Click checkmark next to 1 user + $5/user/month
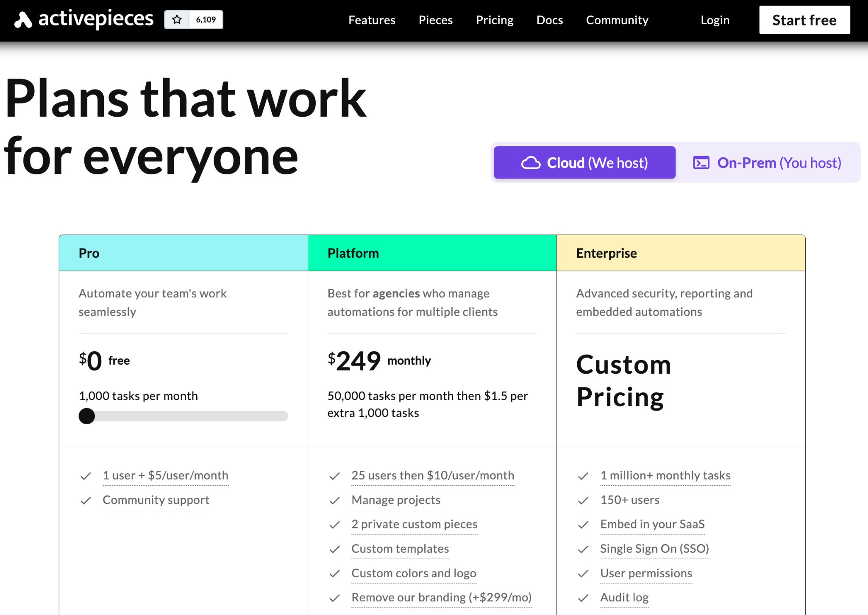Image resolution: width=868 pixels, height=615 pixels. [x=86, y=476]
